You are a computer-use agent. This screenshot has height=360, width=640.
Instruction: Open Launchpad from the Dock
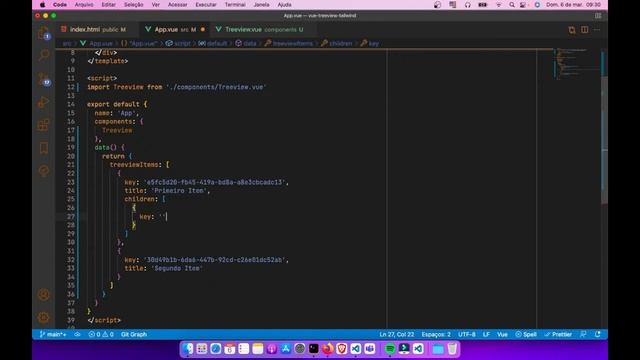click(x=202, y=349)
